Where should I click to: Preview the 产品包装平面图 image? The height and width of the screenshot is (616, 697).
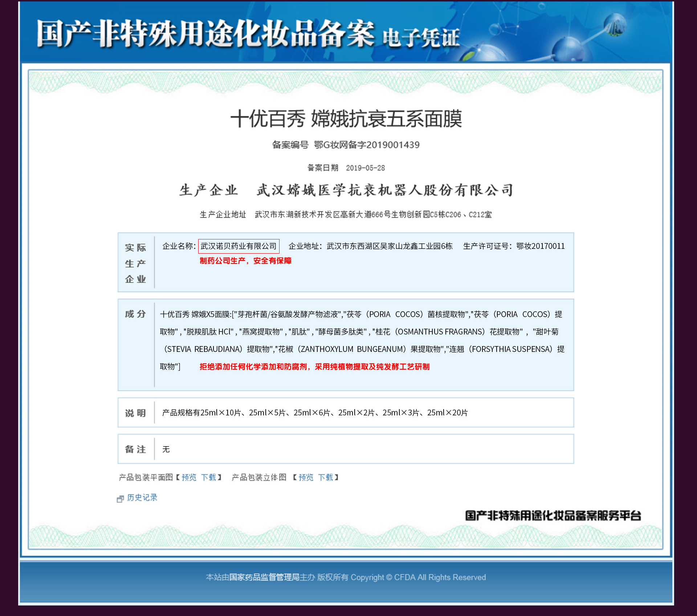(x=189, y=477)
